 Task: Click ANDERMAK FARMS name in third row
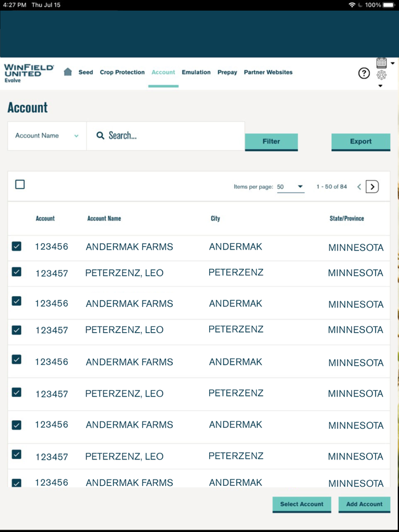tap(129, 304)
